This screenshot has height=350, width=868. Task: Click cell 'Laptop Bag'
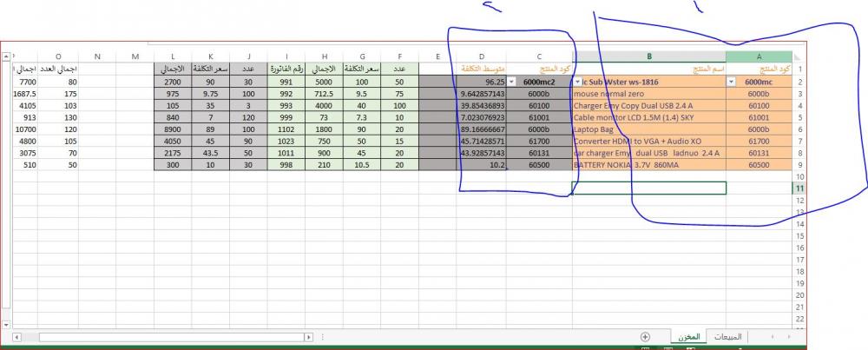[x=649, y=129]
